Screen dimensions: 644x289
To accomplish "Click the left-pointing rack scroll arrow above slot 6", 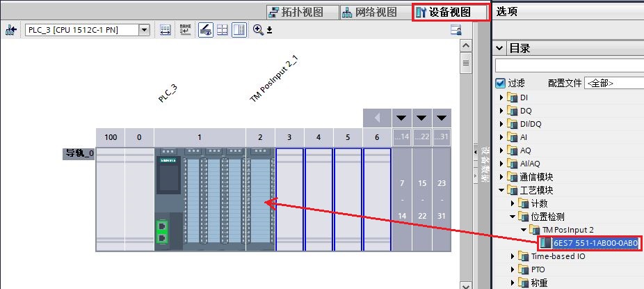I will coord(377,118).
